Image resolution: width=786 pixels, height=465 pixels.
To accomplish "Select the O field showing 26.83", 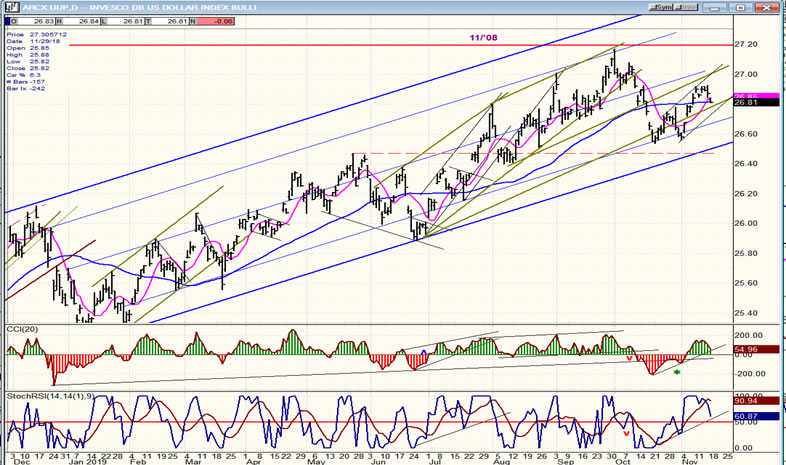I will 33,21.
